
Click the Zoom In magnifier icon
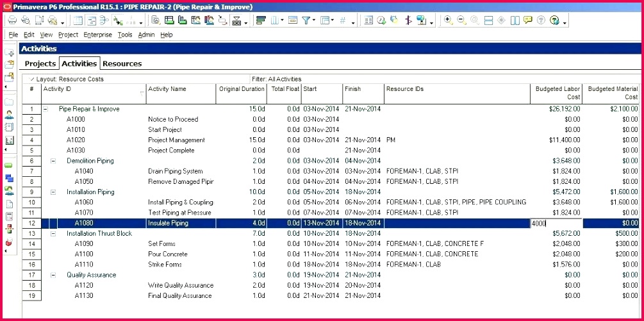coord(448,21)
